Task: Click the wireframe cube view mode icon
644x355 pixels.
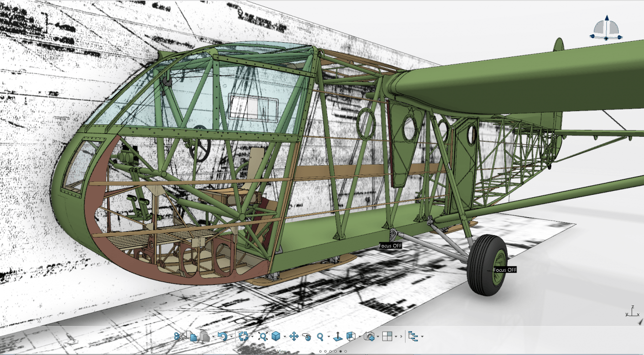Action: (x=351, y=337)
